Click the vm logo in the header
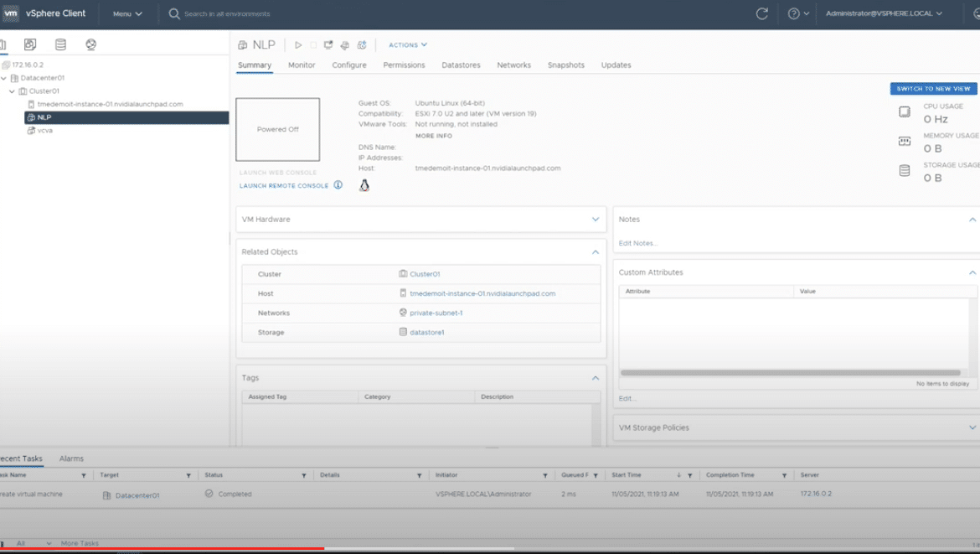The width and height of the screenshot is (980, 554). (11, 13)
